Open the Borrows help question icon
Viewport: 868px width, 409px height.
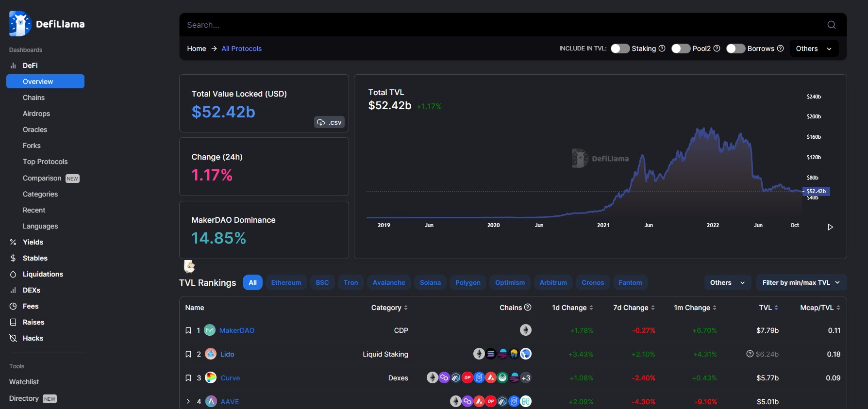point(781,49)
